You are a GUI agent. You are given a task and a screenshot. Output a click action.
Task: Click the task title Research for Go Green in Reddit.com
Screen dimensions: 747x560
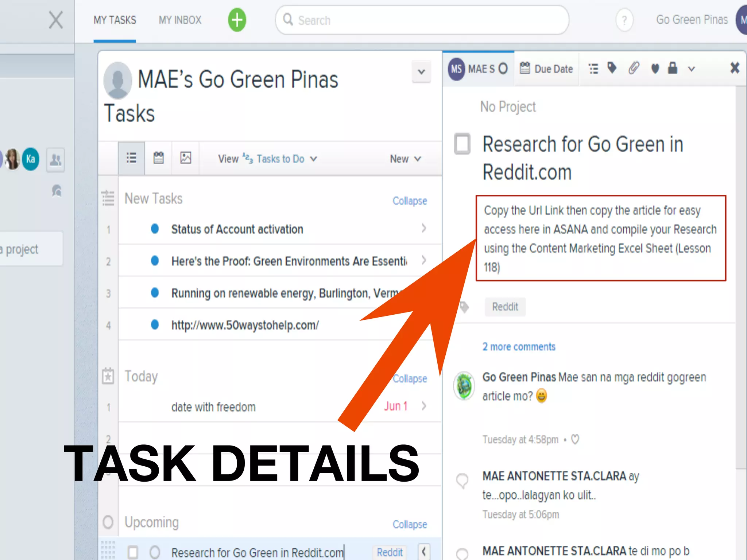583,158
